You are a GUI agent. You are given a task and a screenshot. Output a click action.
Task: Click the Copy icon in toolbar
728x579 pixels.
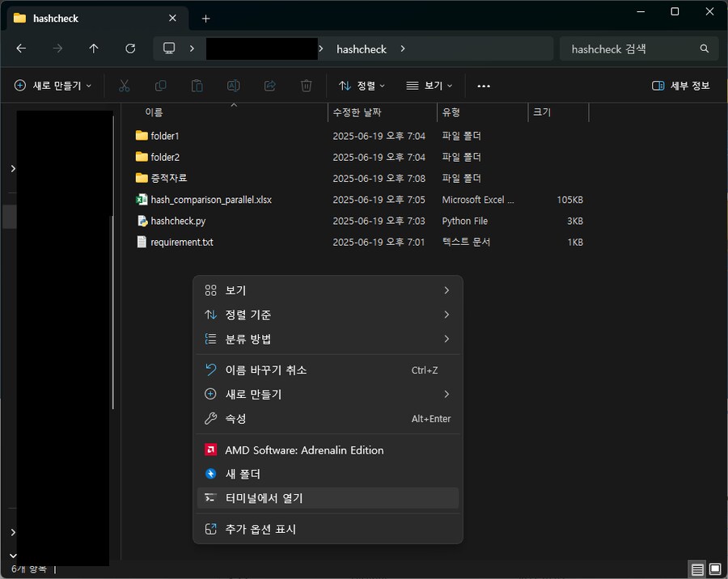click(161, 86)
